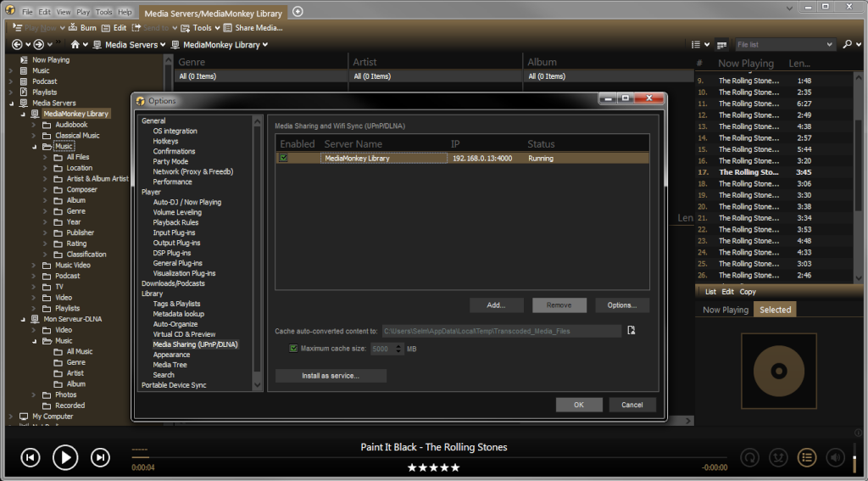Click the options tree scrollbar

[x=258, y=254]
